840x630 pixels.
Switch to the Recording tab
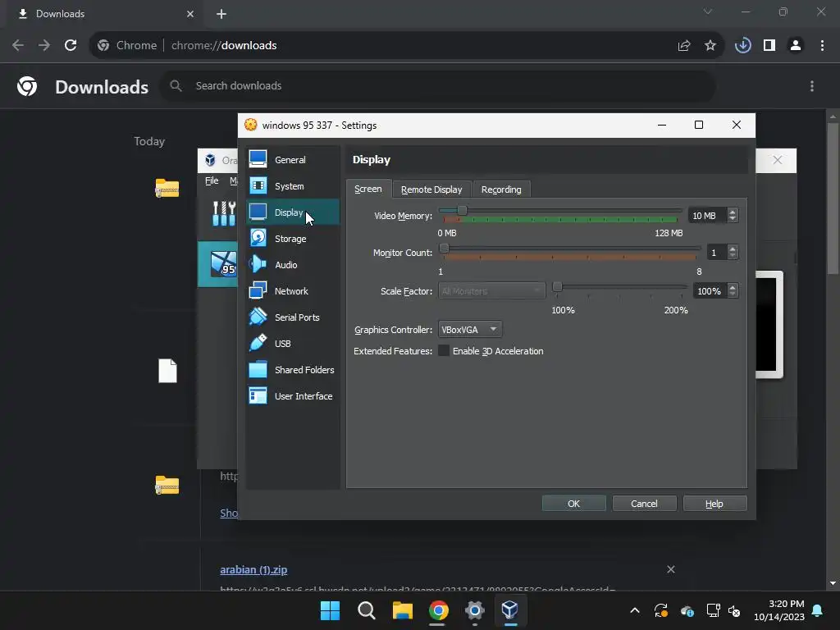click(501, 189)
